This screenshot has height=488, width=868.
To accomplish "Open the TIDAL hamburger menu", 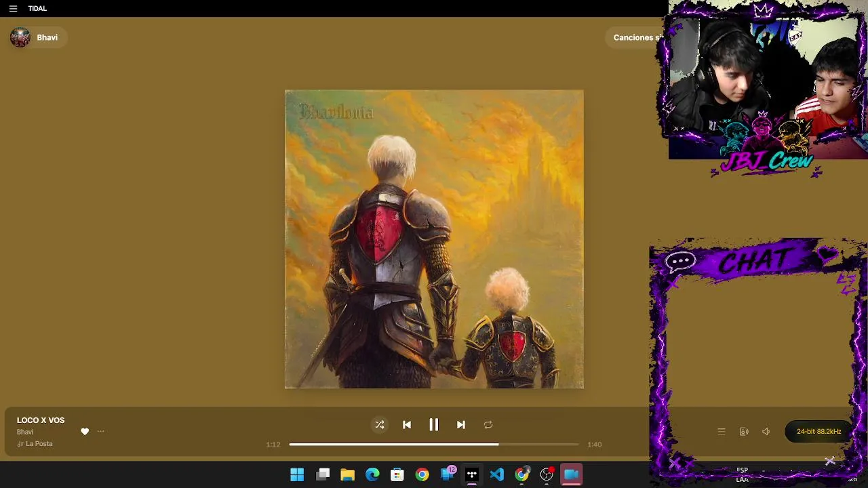I will point(13,9).
